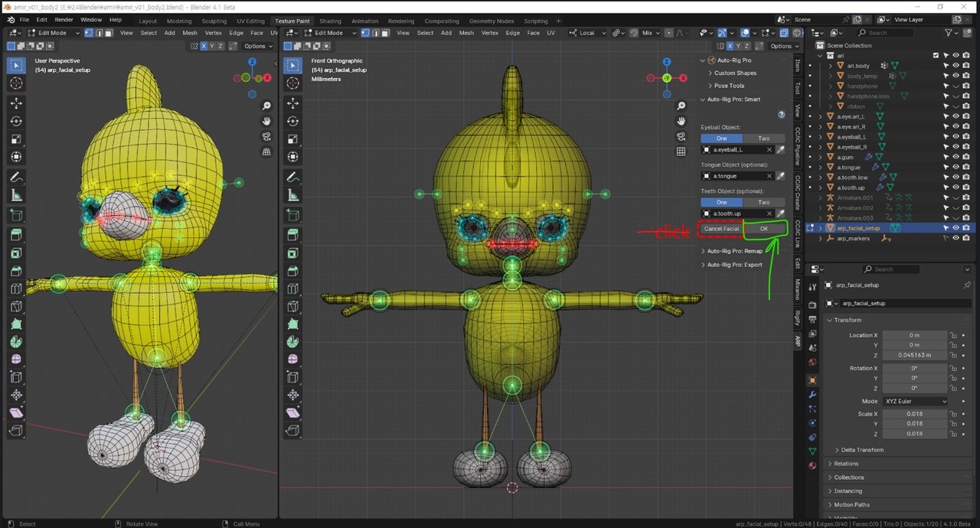Click the eyedropper next to a.tongue field

point(780,176)
